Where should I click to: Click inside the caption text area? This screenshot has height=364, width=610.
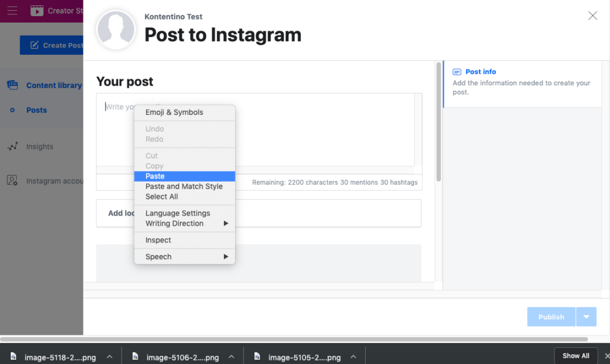255,129
